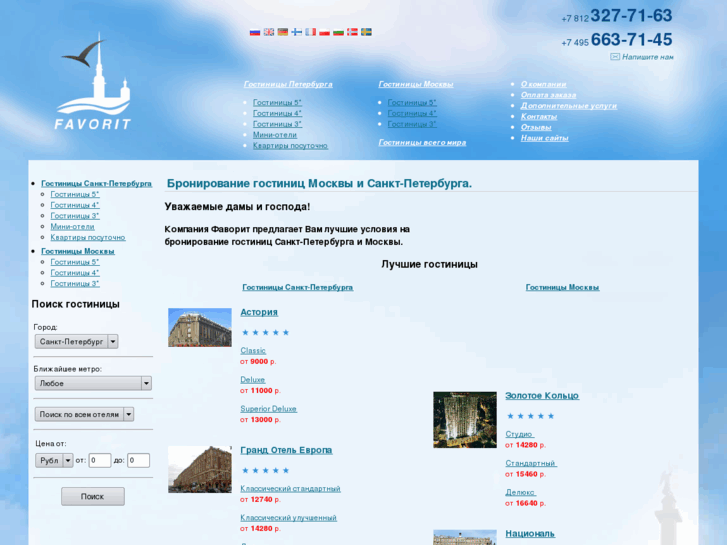This screenshot has height=545, width=727.
Task: Click the Favorit logo
Action: pos(93,81)
